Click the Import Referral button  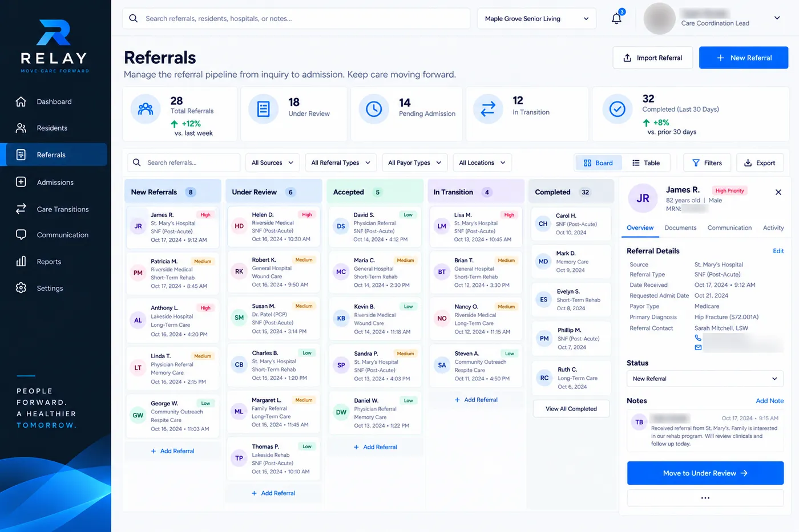tap(652, 58)
